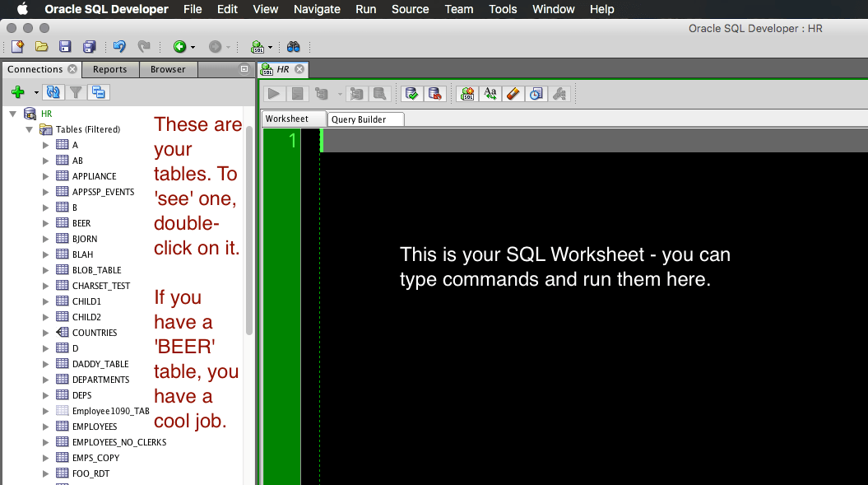Refresh the connections tree
The height and width of the screenshot is (485, 868).
point(53,91)
